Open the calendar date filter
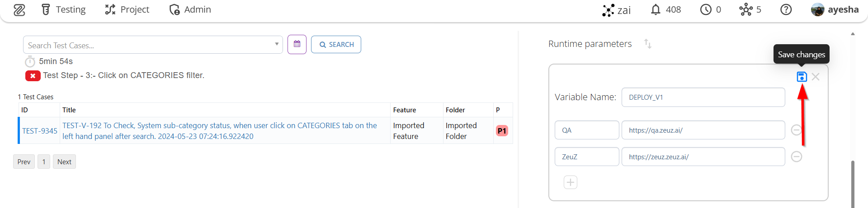The height and width of the screenshot is (208, 868). 297,44
